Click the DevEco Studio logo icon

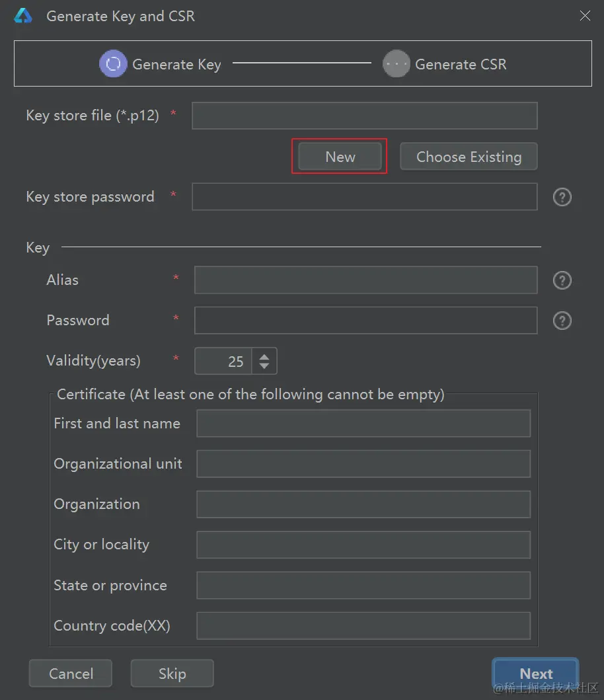22,16
